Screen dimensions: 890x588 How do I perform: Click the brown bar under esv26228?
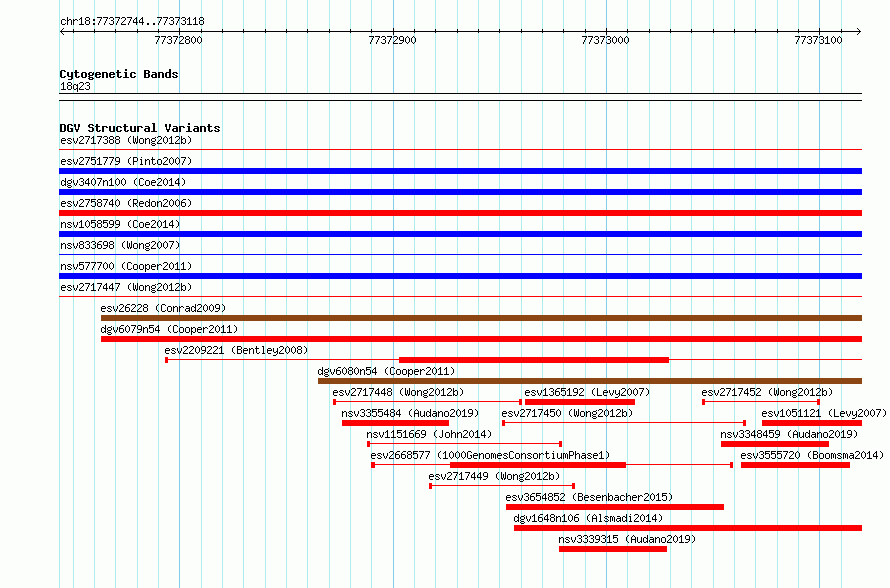coord(481,318)
